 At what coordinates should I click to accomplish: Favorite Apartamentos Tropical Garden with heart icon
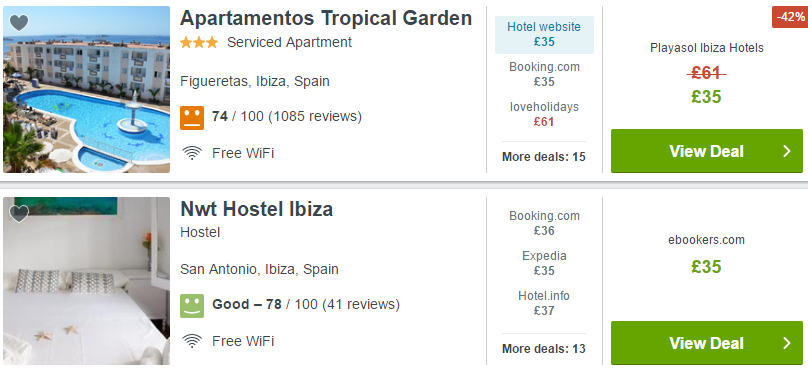(x=19, y=23)
